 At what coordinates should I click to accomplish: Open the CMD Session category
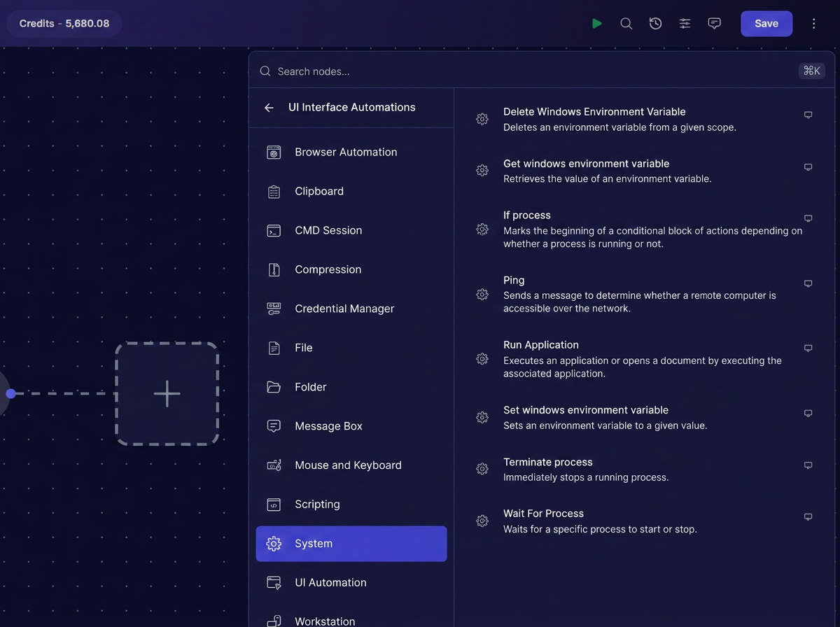pos(351,230)
